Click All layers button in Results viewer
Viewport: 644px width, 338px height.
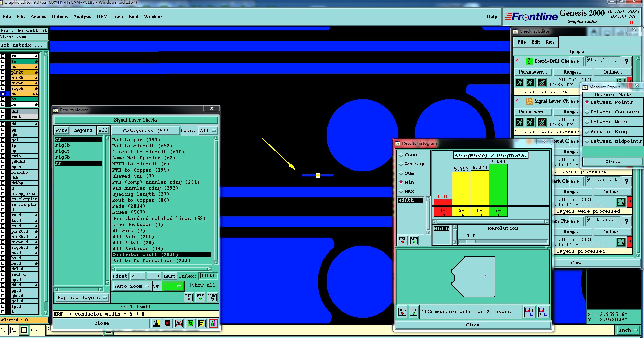(x=103, y=130)
